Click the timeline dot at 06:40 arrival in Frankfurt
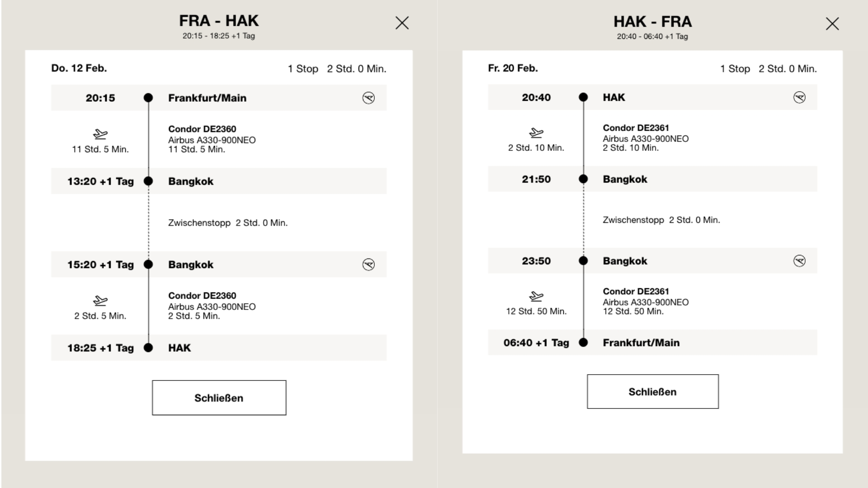Image resolution: width=868 pixels, height=488 pixels. point(584,343)
